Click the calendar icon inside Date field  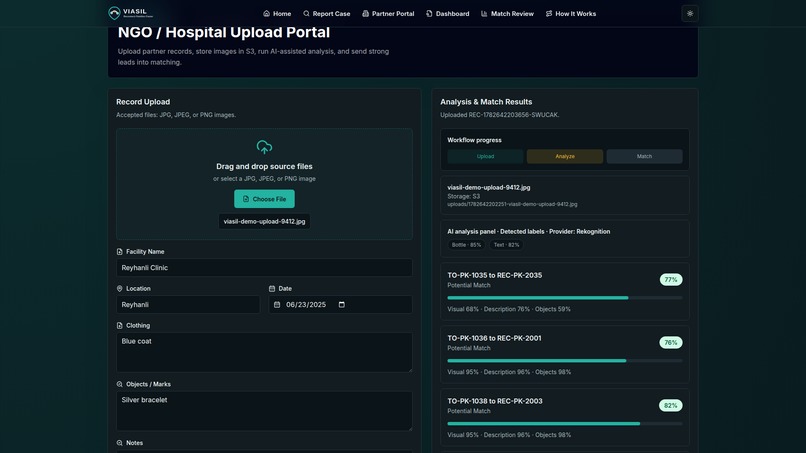coord(277,305)
